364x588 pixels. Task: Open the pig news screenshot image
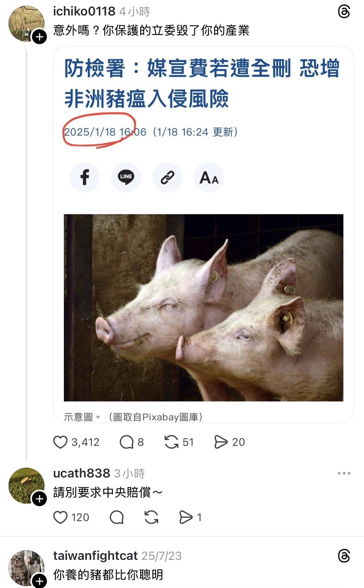click(x=203, y=234)
